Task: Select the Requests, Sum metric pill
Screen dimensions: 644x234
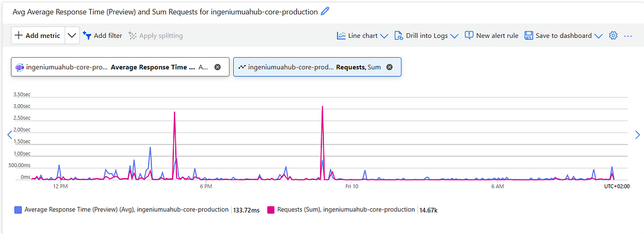Action: point(317,67)
